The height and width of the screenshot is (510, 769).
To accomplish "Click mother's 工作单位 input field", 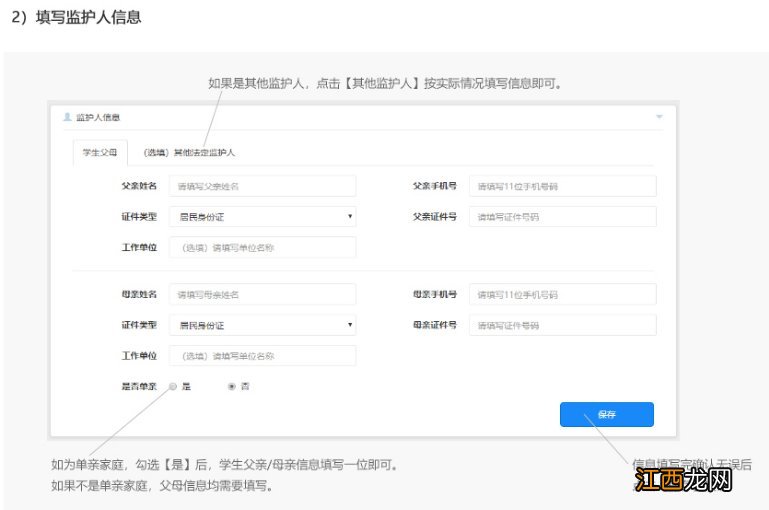I will pos(262,356).
